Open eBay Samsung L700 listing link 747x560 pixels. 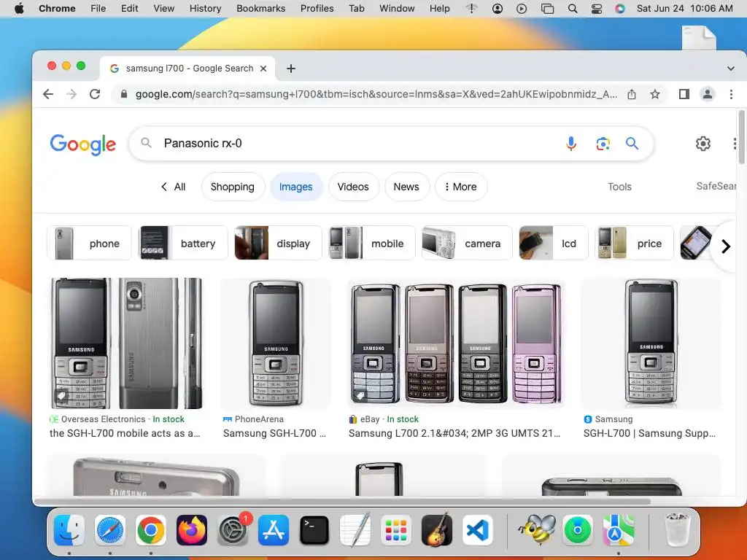tap(454, 433)
